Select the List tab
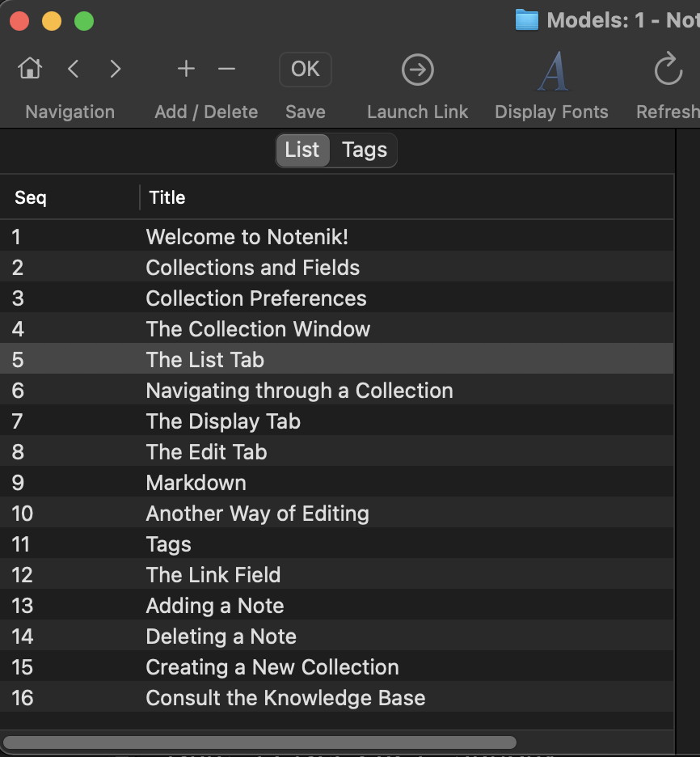The width and height of the screenshot is (700, 757). click(x=302, y=150)
